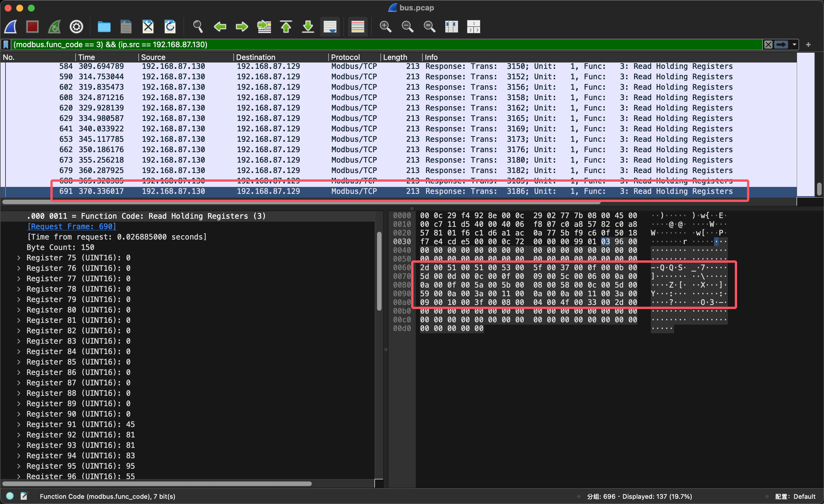
Task: Go back in packet history
Action: pyautogui.click(x=220, y=27)
